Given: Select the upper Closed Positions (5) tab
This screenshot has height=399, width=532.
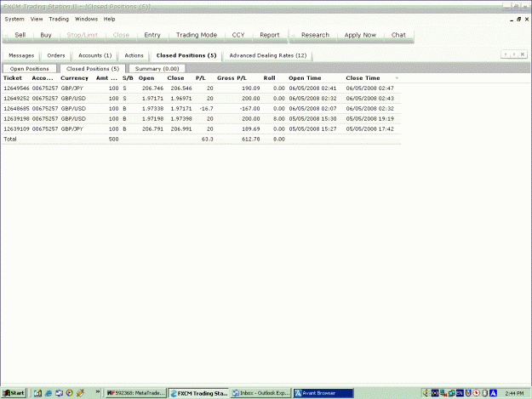Looking at the screenshot, I should (186, 55).
